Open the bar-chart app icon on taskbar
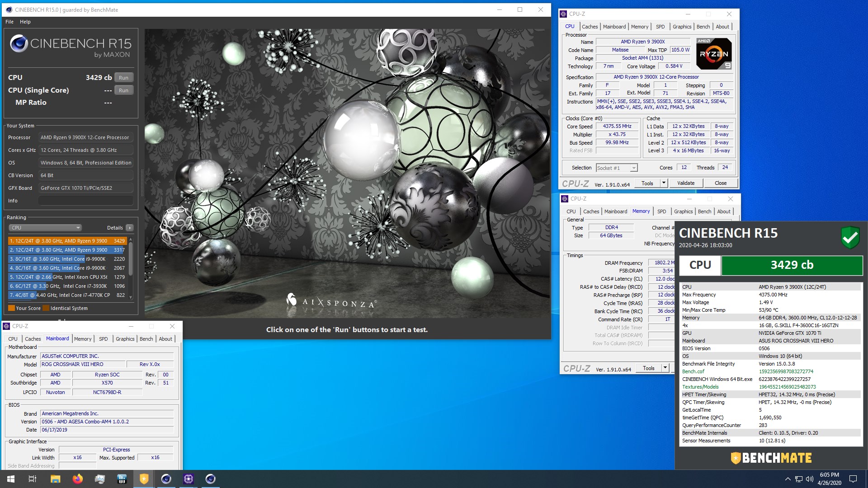Image resolution: width=868 pixels, height=488 pixels. pyautogui.click(x=122, y=479)
